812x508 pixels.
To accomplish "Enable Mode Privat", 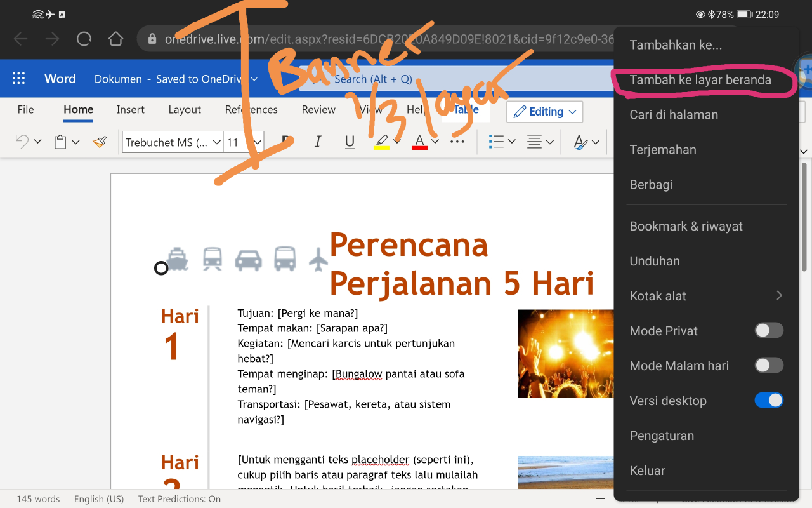I will [x=768, y=330].
